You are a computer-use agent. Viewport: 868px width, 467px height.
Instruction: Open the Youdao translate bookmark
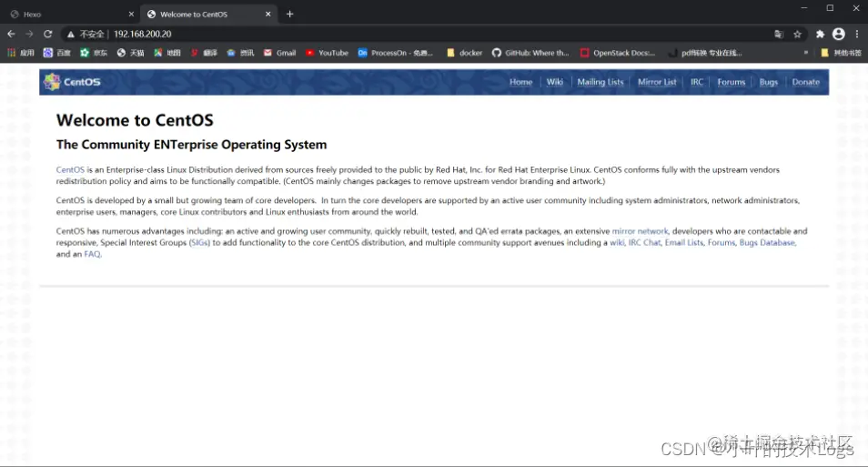coord(204,53)
